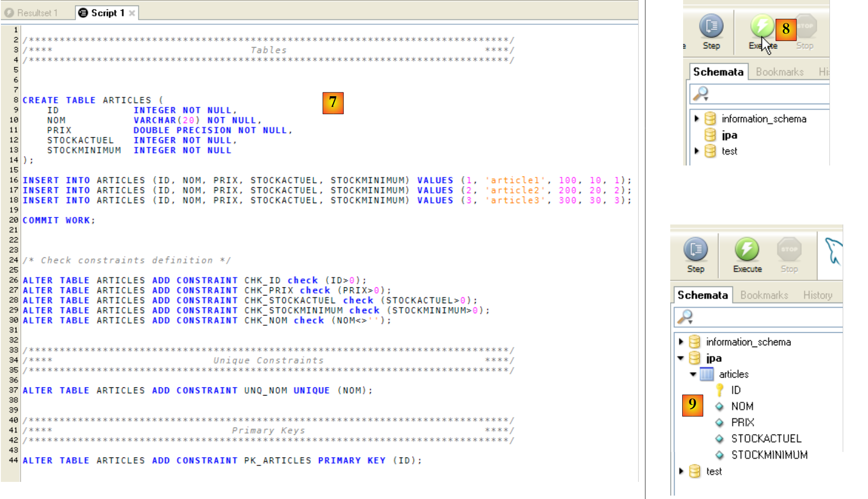Select the STOCKMINIMUM column in tree

(769, 455)
